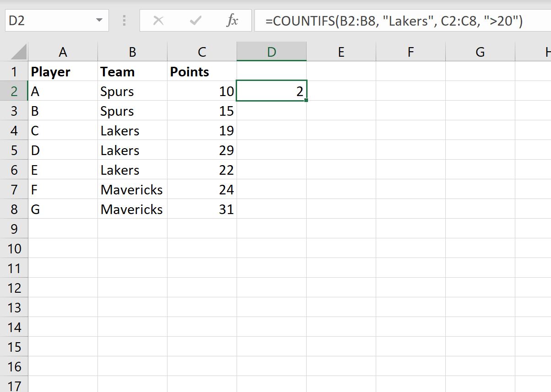
Task: Select player B cell
Action: point(63,111)
